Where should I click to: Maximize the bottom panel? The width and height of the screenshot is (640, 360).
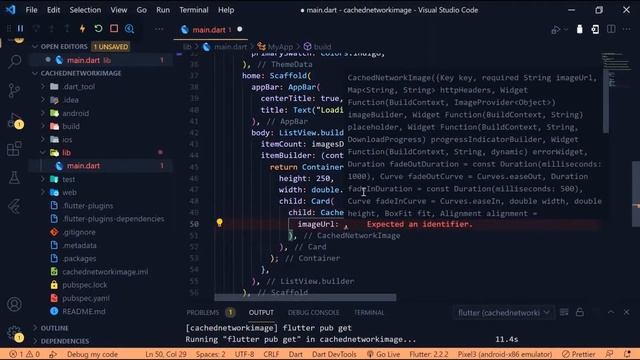pyautogui.click(x=611, y=312)
